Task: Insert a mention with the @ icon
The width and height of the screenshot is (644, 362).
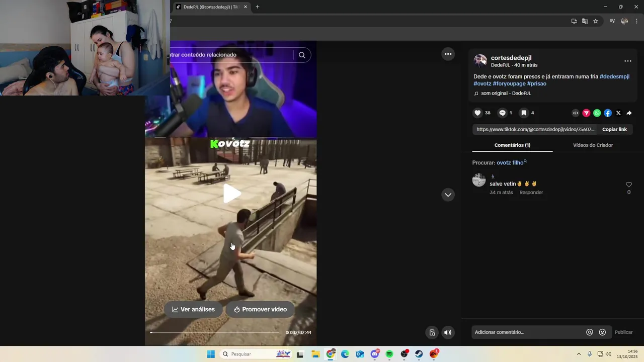Action: point(590,332)
